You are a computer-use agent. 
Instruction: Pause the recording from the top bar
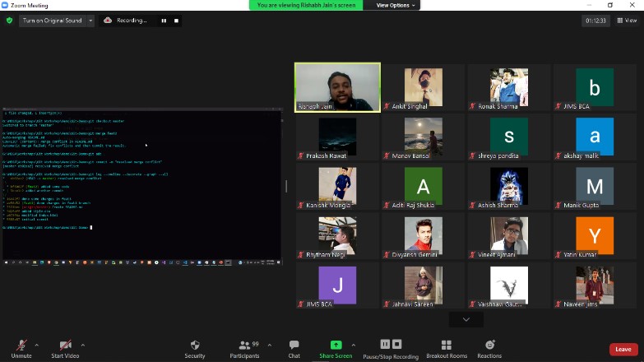(x=163, y=21)
